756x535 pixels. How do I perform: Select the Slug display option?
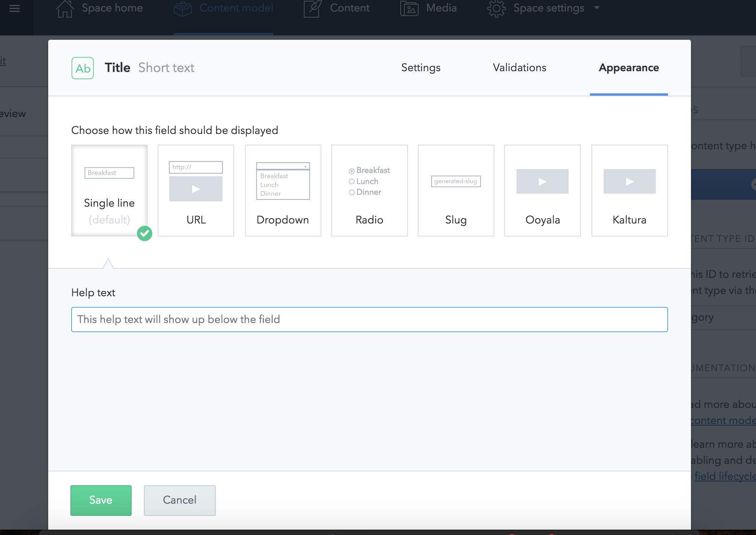coord(456,191)
